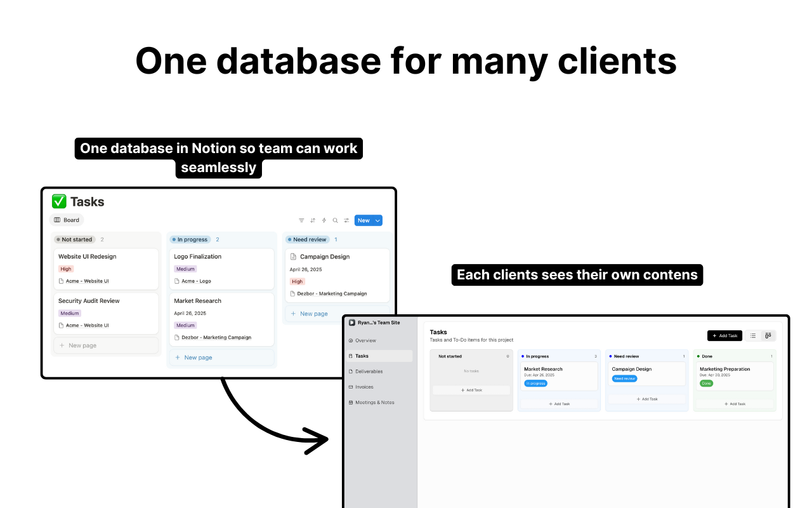Switch to board layout on client Tasks page
This screenshot has width=812, height=508.
[x=767, y=335]
